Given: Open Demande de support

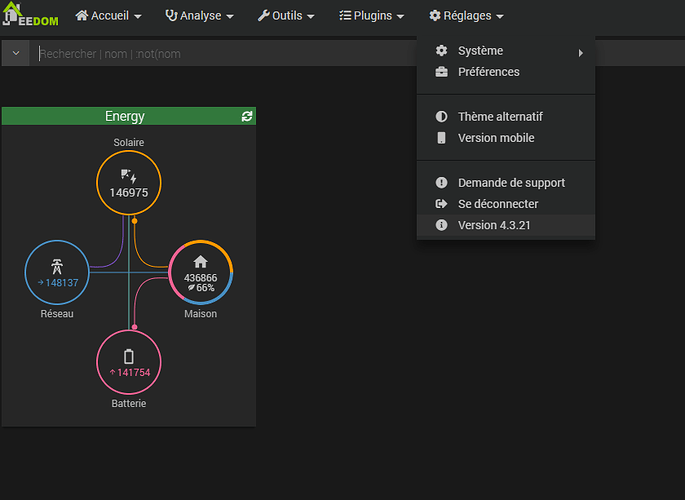Looking at the screenshot, I should [511, 183].
